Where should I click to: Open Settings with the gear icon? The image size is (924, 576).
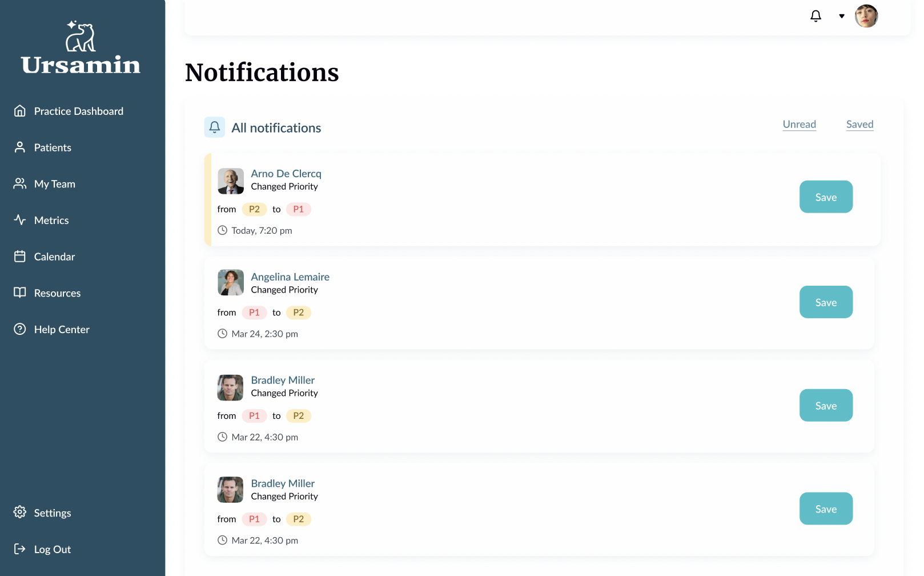20,513
